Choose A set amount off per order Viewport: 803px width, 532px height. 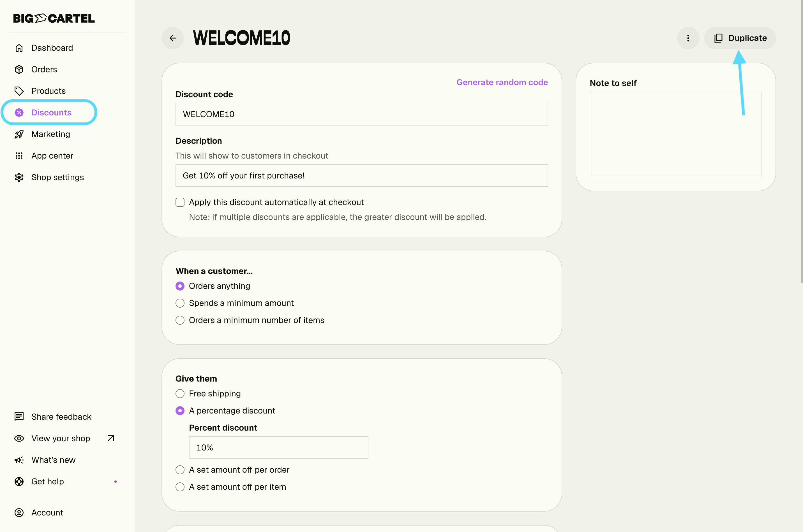[x=180, y=470]
